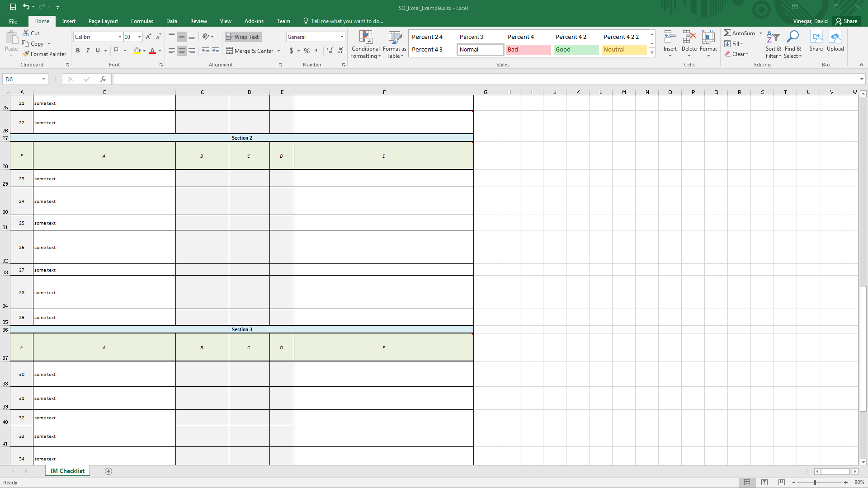This screenshot has height=488, width=868.
Task: Select the IM Checklist sheet tab
Action: pyautogui.click(x=67, y=471)
